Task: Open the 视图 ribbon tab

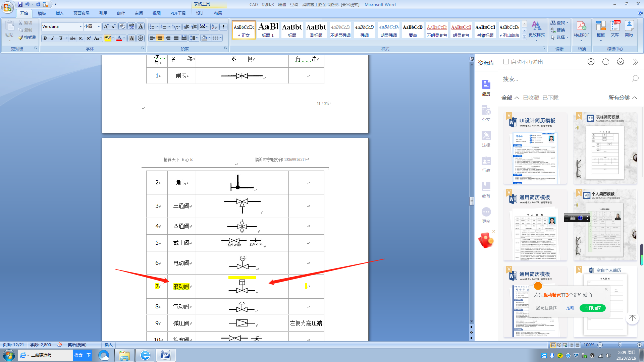Action: (x=157, y=13)
